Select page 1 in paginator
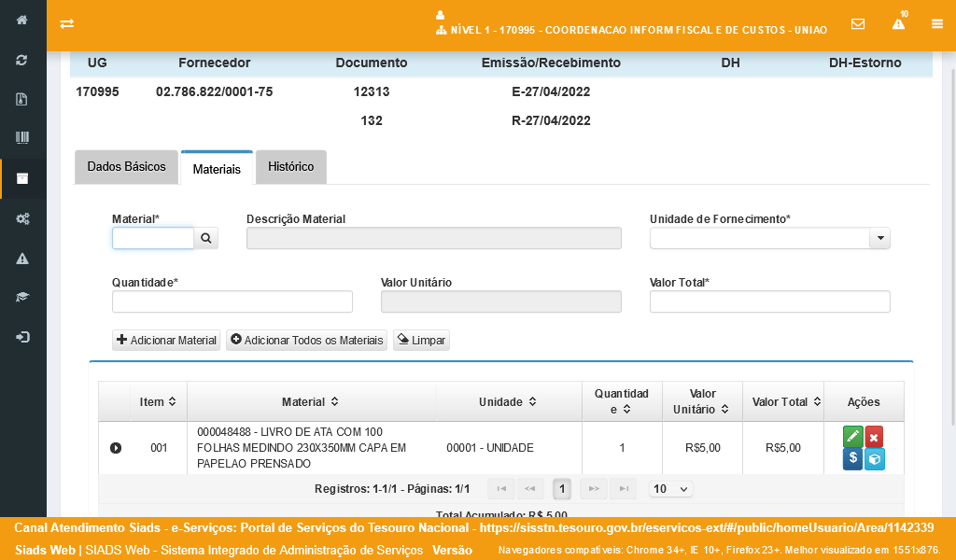 [562, 489]
